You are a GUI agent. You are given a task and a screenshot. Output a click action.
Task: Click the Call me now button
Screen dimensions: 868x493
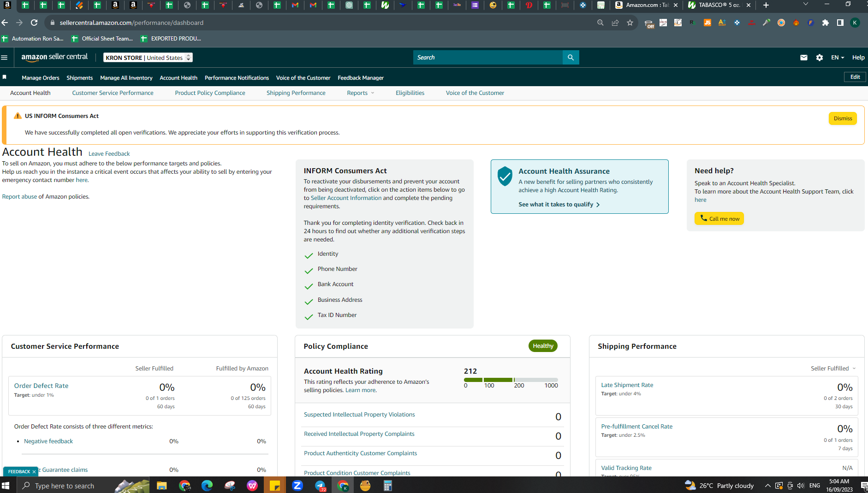[x=719, y=218]
